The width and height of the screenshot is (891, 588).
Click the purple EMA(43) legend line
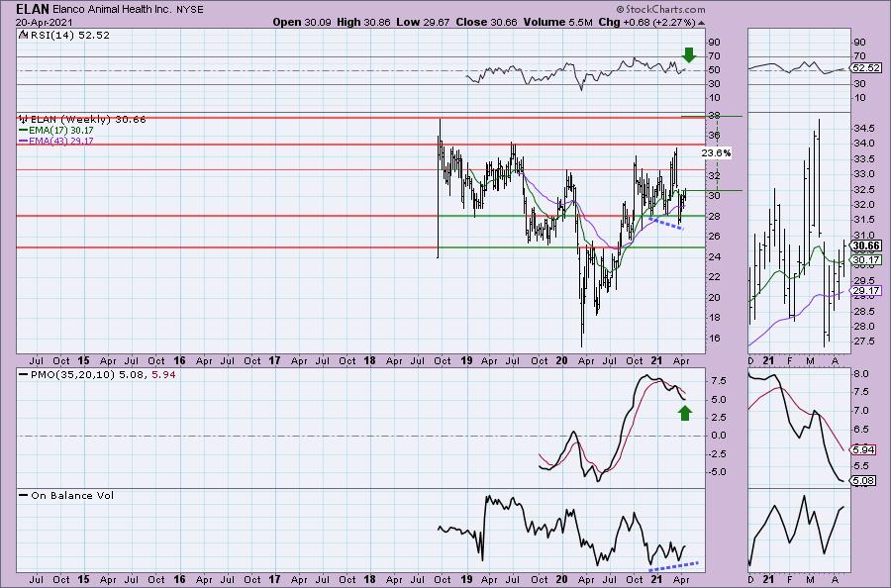(x=24, y=141)
